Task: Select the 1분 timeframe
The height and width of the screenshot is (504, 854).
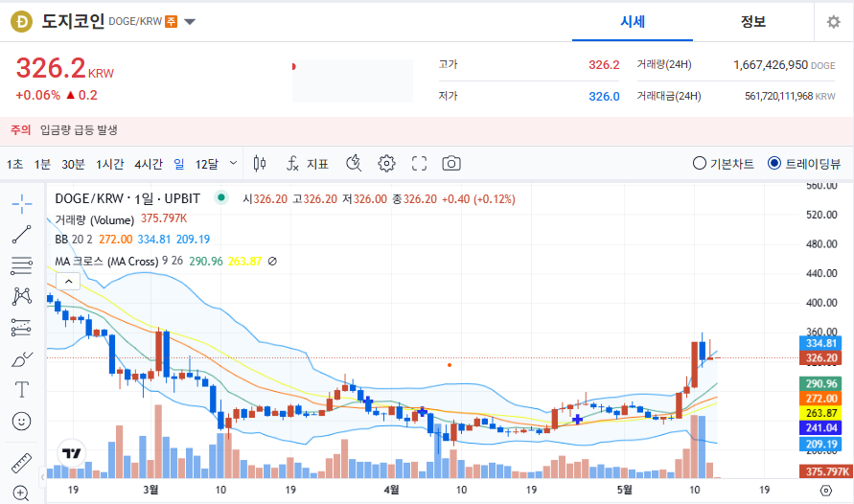Action: tap(42, 164)
